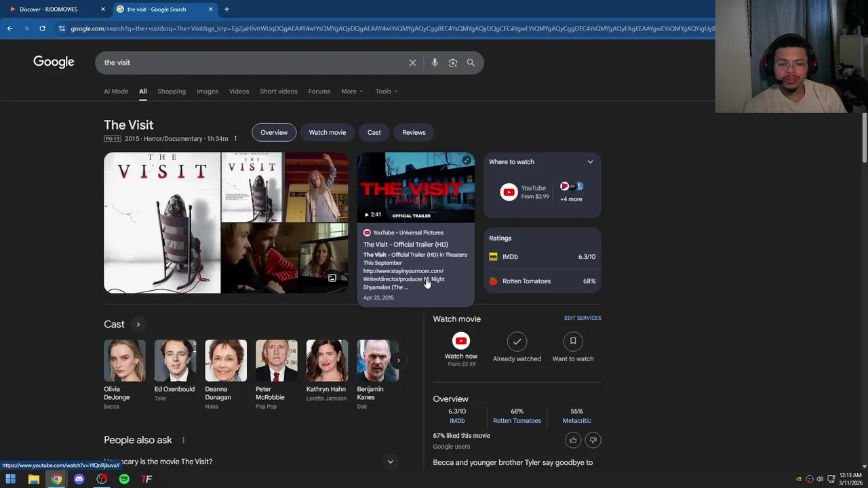
Task: Open +4 more streaming services
Action: click(571, 192)
